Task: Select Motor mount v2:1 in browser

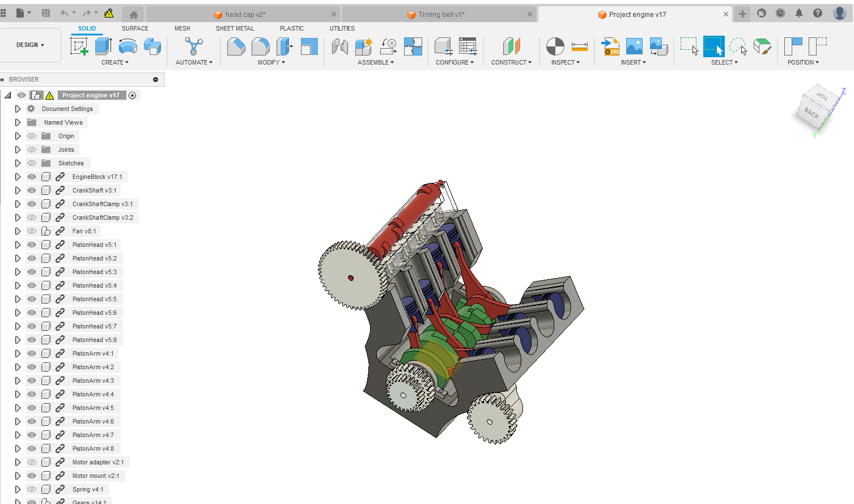Action: tap(96, 476)
